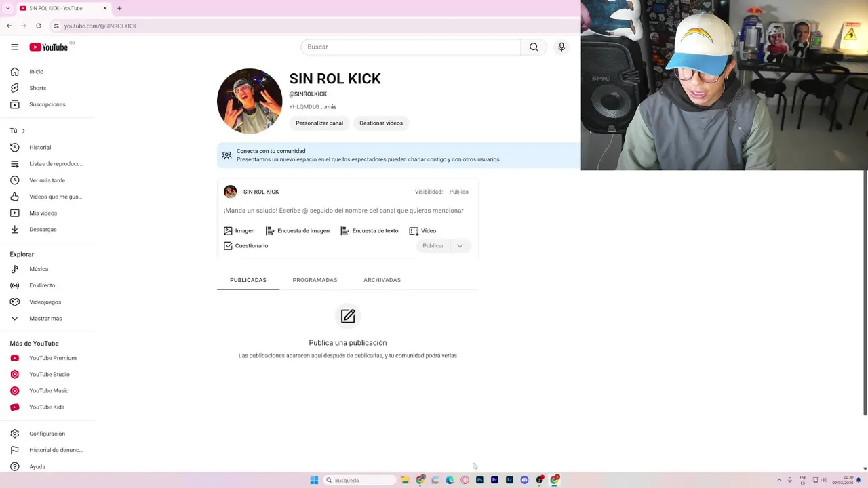Viewport: 868px width, 488px height.
Task: Expand the Tú section chevron
Action: 23,131
